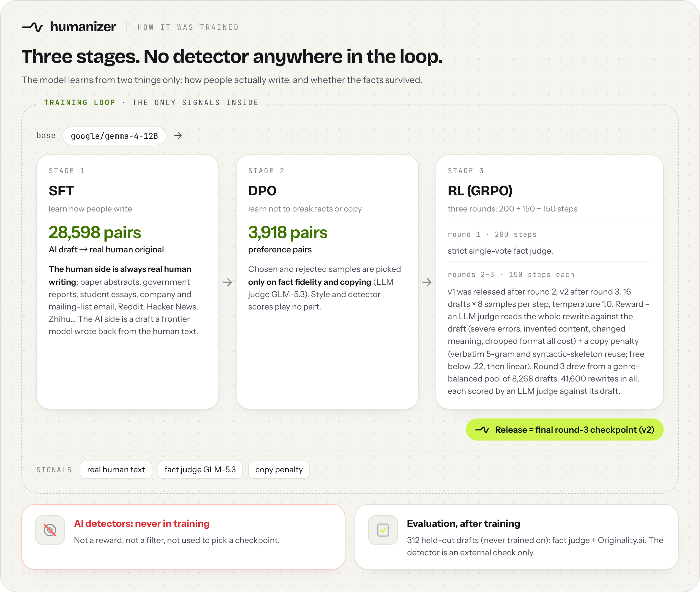This screenshot has height=593, width=700.
Task: Select the copy penalty signal chip
Action: 279,470
